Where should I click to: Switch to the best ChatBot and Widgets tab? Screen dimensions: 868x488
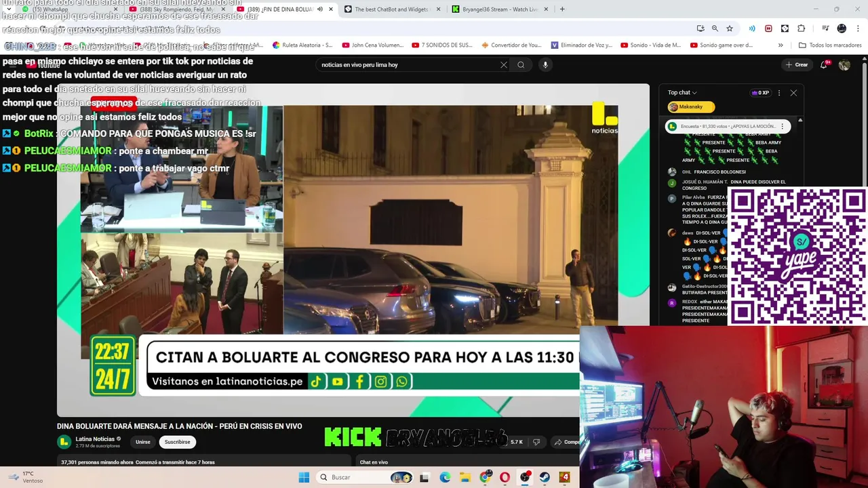coord(392,9)
